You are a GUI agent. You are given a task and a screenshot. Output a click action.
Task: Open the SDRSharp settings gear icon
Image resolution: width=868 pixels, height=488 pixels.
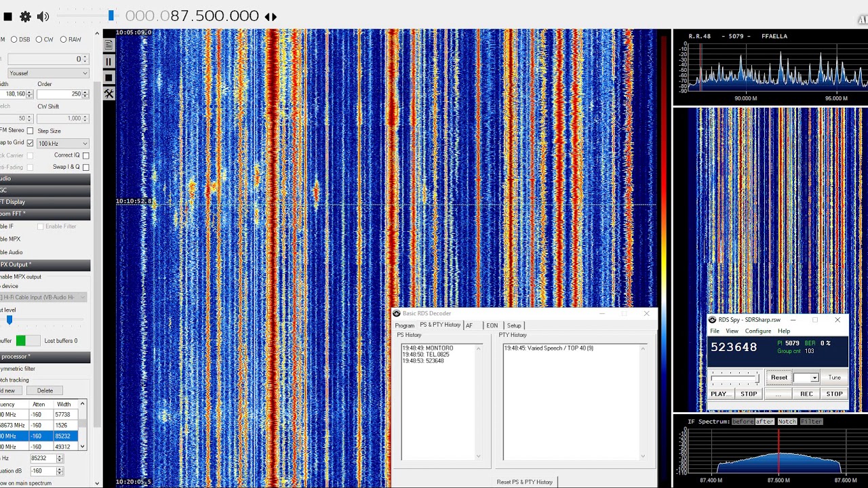click(x=26, y=16)
